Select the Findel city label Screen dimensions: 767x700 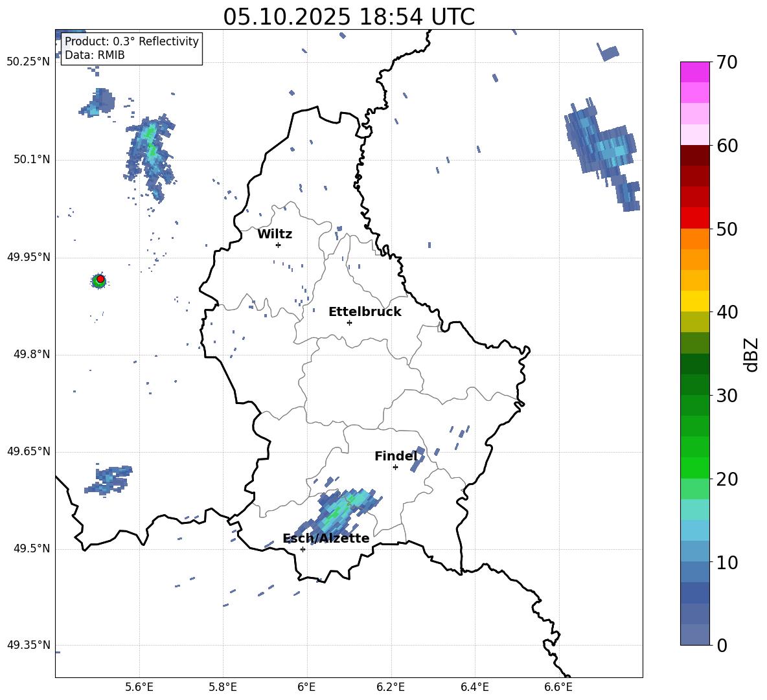coord(396,457)
